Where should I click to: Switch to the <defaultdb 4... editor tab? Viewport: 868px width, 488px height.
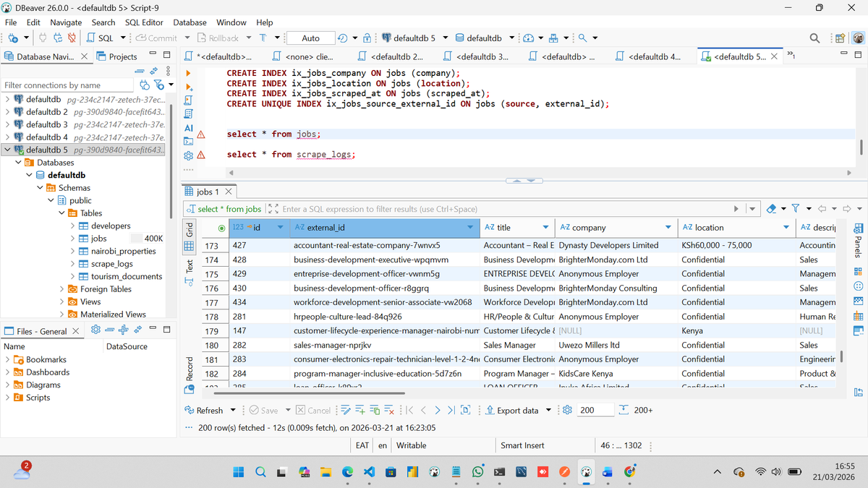(649, 56)
